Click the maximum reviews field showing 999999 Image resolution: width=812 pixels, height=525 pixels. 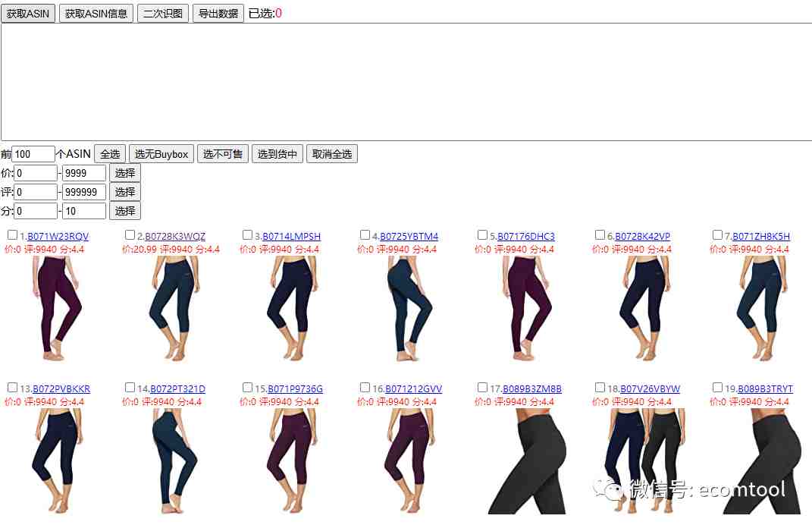[84, 192]
